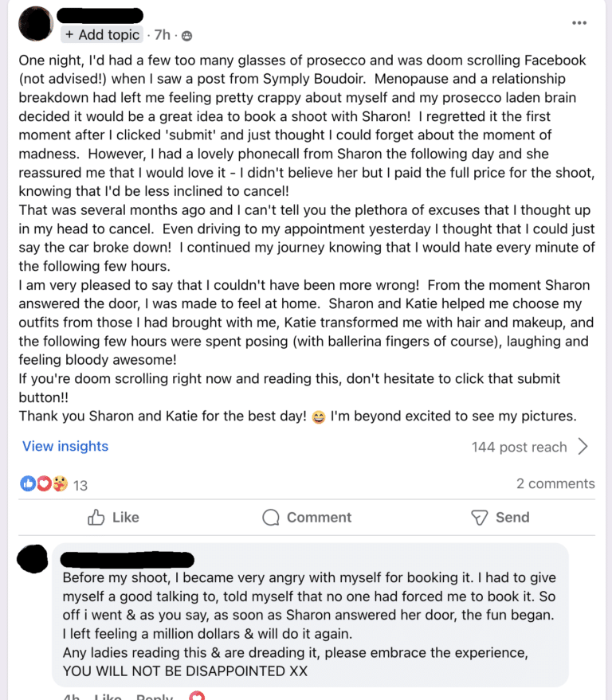Click the speech bubble Comment icon
612x700 pixels.
[x=271, y=518]
